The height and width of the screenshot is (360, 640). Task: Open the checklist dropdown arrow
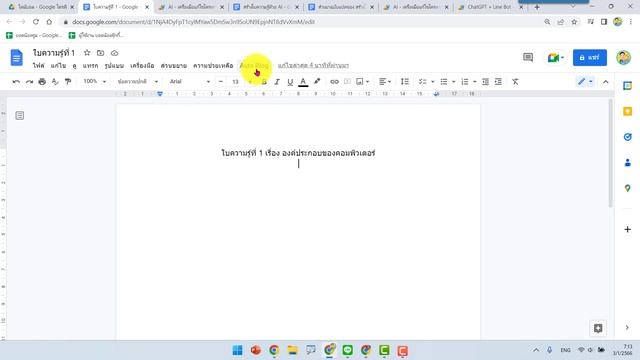pos(433,82)
